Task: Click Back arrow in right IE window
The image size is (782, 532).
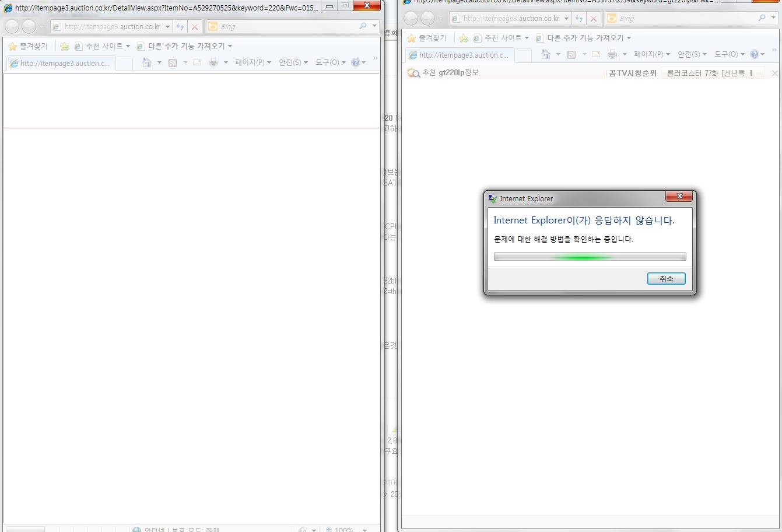Action: (x=411, y=18)
